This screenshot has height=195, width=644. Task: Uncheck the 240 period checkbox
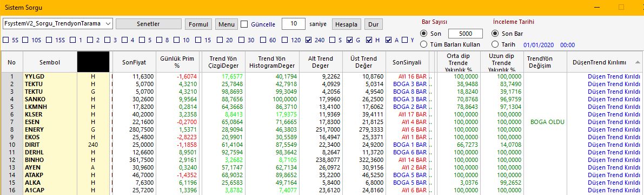click(309, 40)
